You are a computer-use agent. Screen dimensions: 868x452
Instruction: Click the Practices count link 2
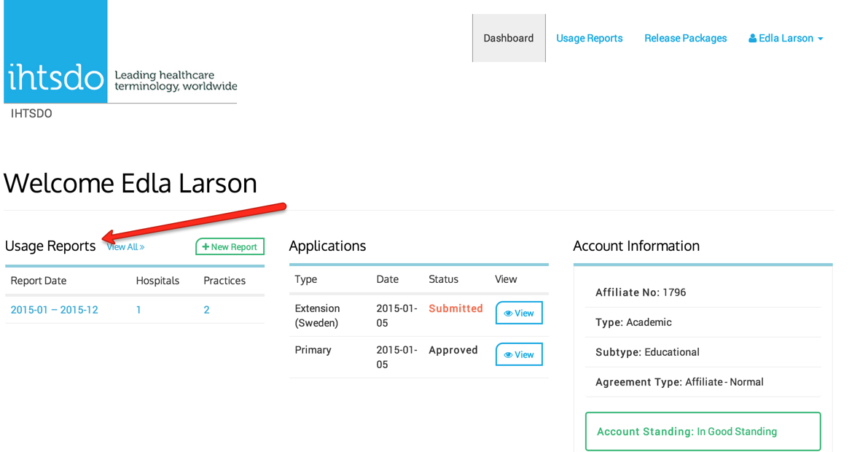click(x=206, y=310)
